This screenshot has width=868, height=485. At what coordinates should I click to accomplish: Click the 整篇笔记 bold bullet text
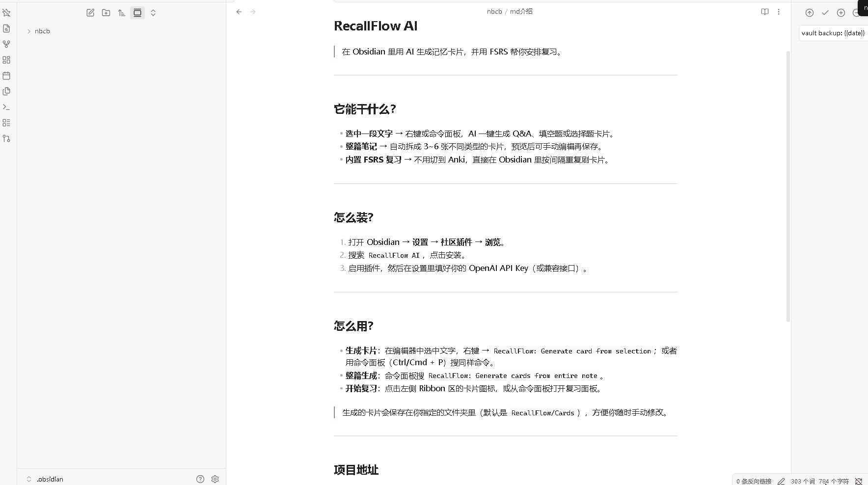pos(361,146)
